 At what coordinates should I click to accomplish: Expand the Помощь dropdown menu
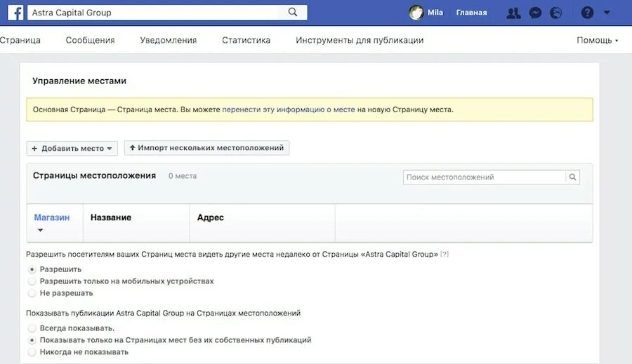(598, 40)
